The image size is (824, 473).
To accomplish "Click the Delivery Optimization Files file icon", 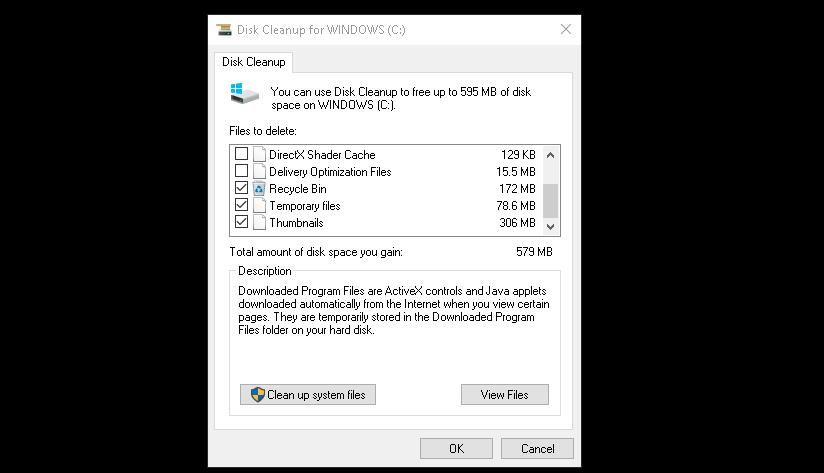I will coord(259,171).
